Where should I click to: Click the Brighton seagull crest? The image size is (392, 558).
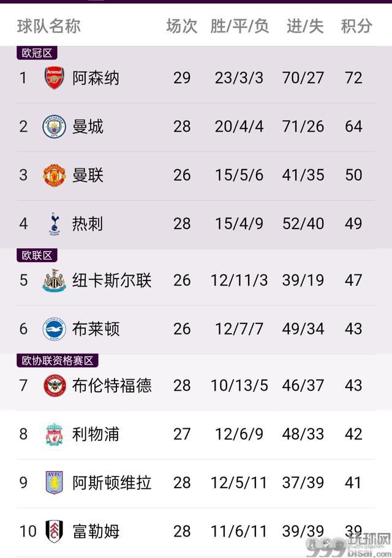(x=54, y=329)
